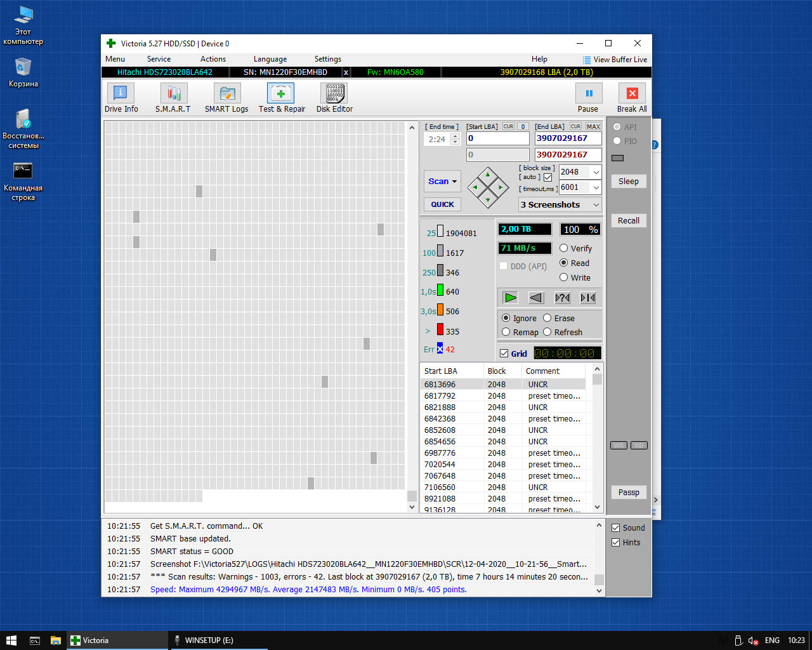The height and width of the screenshot is (650, 812).
Task: Click the View Buffer Live icon
Action: (x=587, y=60)
